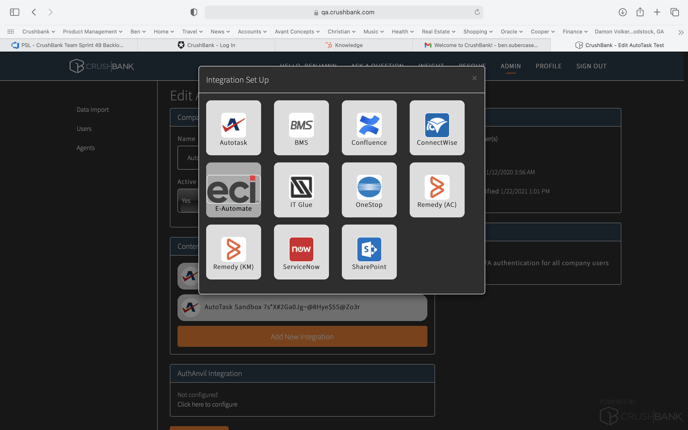Click SIGN OUT in the header
688x430 pixels.
(x=591, y=66)
